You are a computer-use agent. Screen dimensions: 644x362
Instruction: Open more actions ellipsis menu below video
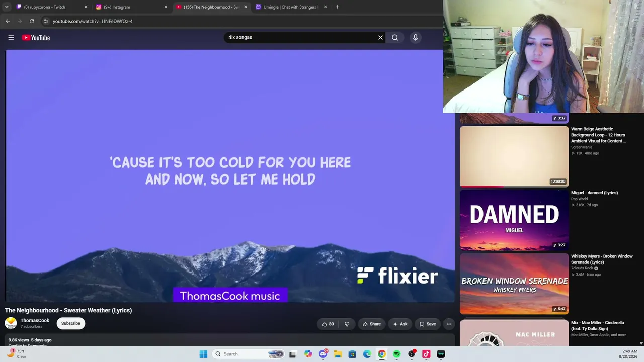(449, 324)
